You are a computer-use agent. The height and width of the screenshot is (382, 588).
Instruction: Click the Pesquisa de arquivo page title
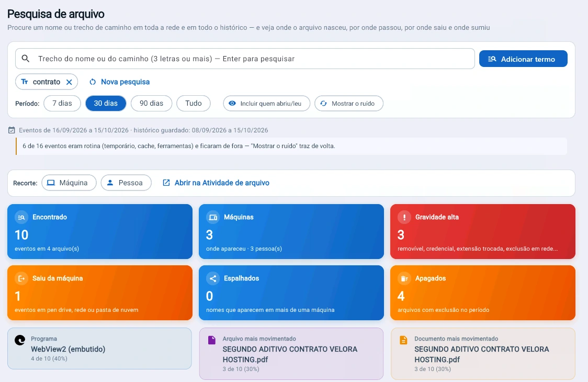click(x=56, y=14)
